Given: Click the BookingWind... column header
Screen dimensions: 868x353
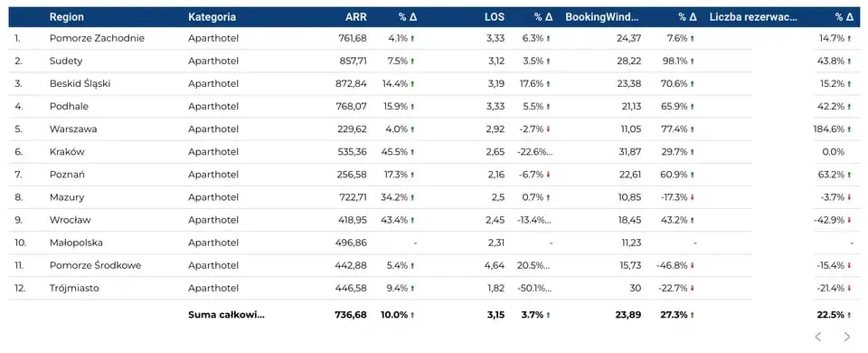Looking at the screenshot, I should (x=602, y=17).
